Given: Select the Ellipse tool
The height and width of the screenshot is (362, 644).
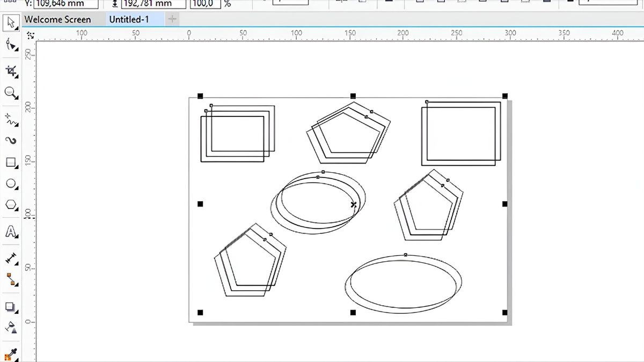Looking at the screenshot, I should point(11,184).
